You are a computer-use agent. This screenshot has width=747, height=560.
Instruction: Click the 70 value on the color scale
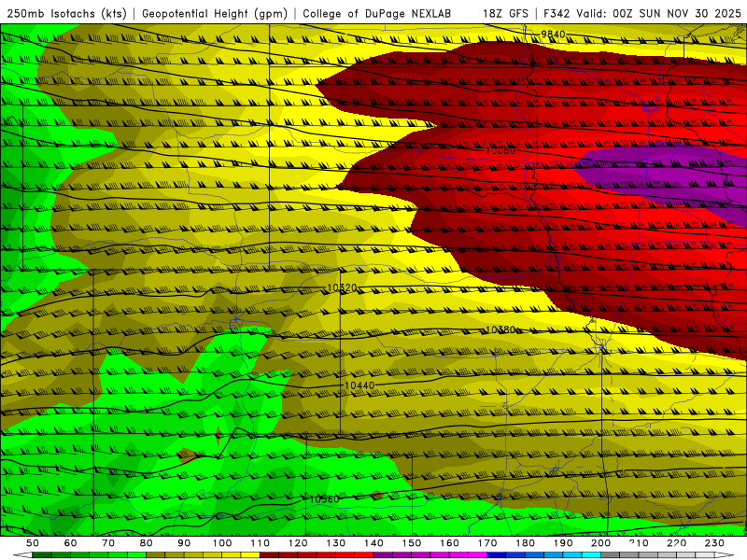coord(108,543)
